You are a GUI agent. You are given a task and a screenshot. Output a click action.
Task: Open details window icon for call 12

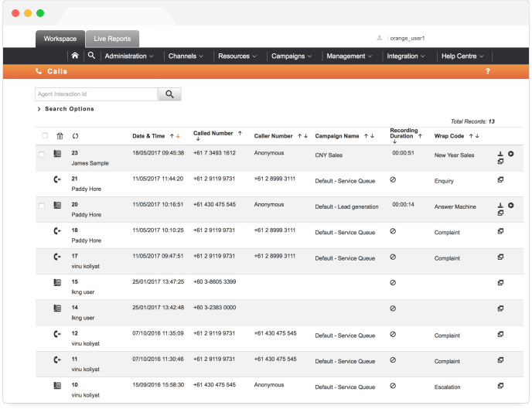pyautogui.click(x=500, y=334)
